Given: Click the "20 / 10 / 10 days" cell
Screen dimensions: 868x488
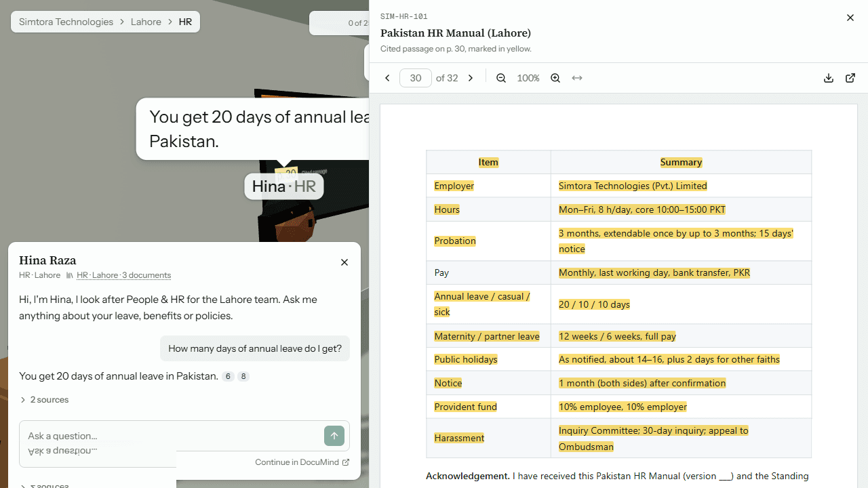Looking at the screenshot, I should click(x=681, y=304).
